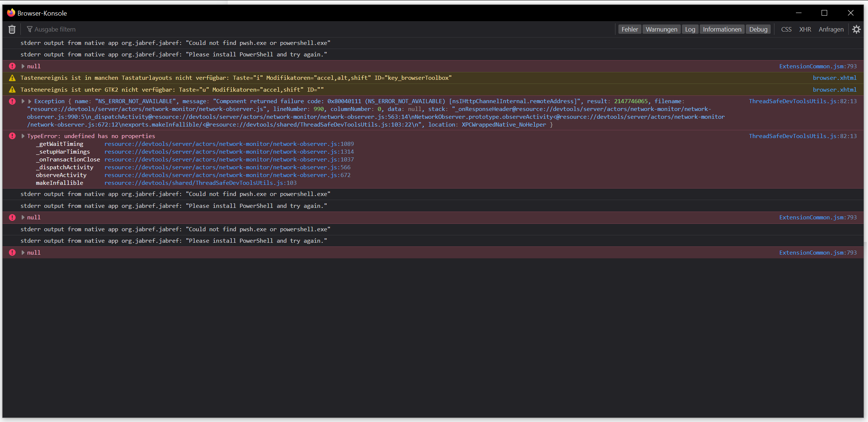Select the XHR filter tab
Image resolution: width=868 pixels, height=422 pixels.
pyautogui.click(x=805, y=29)
